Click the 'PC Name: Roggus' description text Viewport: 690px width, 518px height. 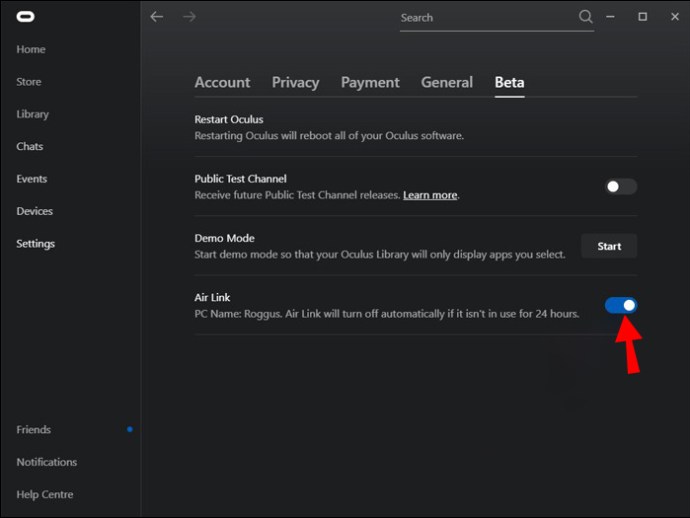(x=387, y=314)
